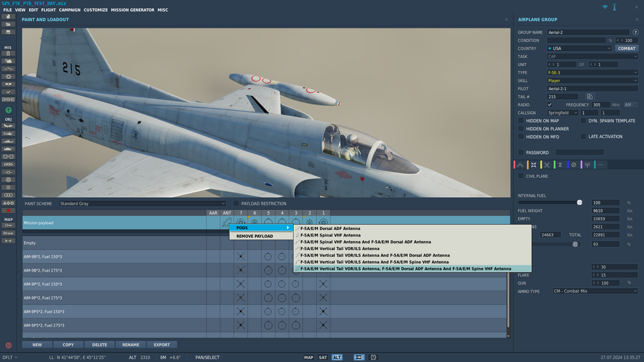Open the triggered actions tab with yellow marker
644x362 pixels.
(x=547, y=165)
